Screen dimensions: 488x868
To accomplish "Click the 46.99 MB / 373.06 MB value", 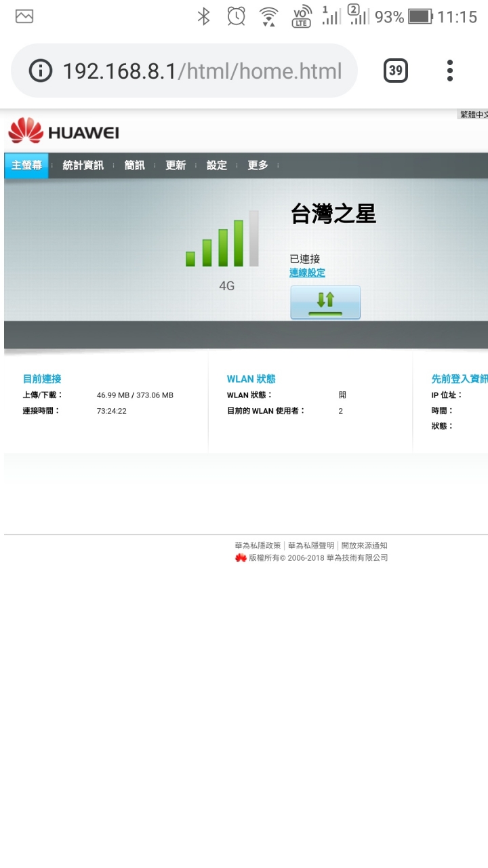I will (135, 395).
